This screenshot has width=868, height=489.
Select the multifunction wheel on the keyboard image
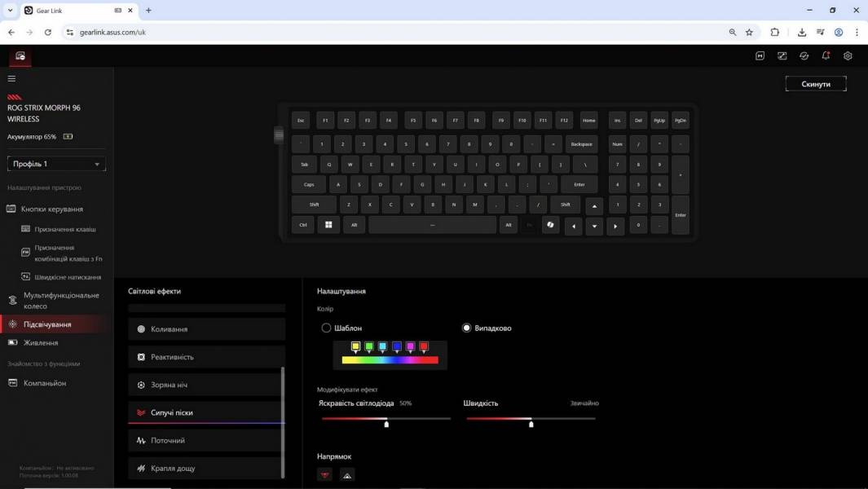coord(279,134)
